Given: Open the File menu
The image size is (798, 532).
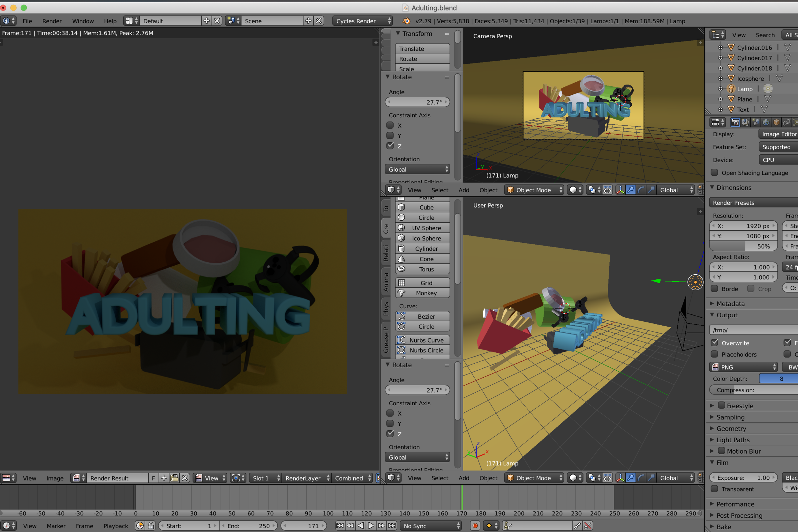Looking at the screenshot, I should point(27,21).
